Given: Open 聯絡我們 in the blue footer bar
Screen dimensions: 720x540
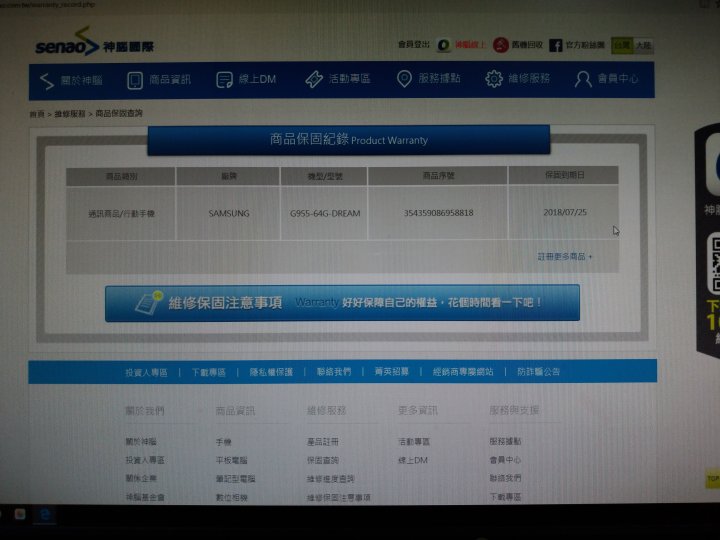Looking at the screenshot, I should tap(334, 371).
